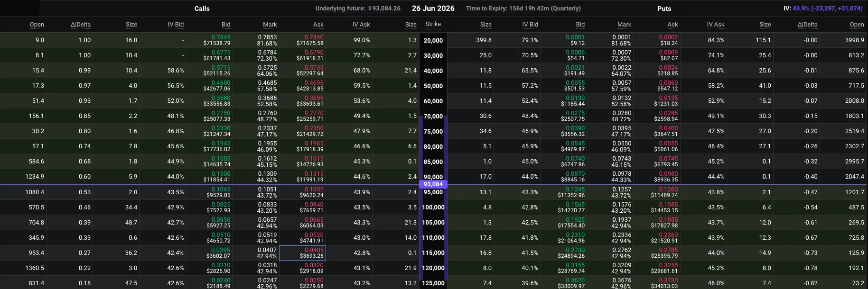Select the 20,000 strike row
868x289 pixels.
click(x=433, y=41)
